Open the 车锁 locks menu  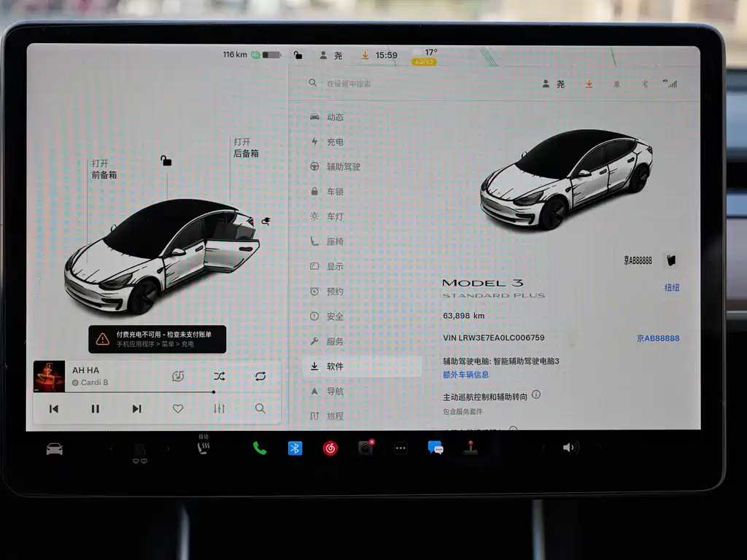pyautogui.click(x=327, y=192)
